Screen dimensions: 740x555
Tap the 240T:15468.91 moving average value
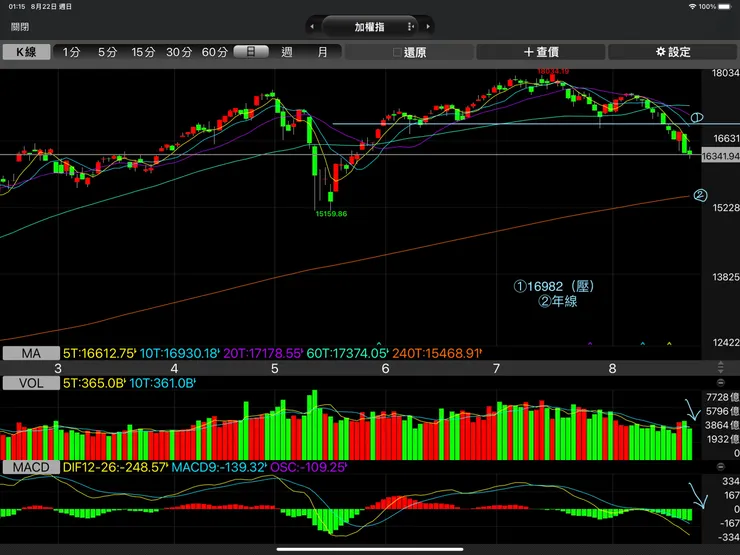coord(437,353)
